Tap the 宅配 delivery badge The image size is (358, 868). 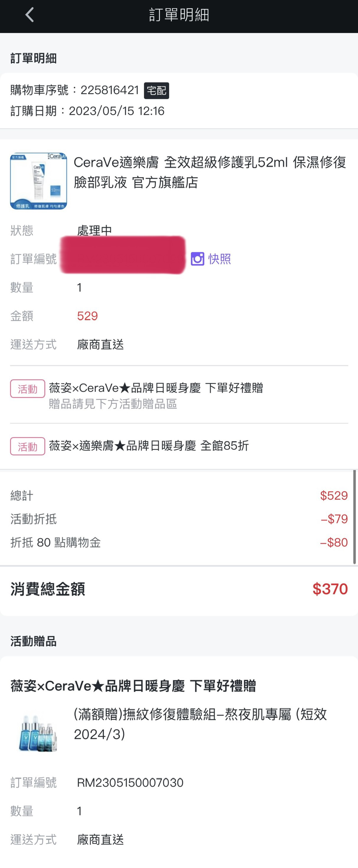156,91
